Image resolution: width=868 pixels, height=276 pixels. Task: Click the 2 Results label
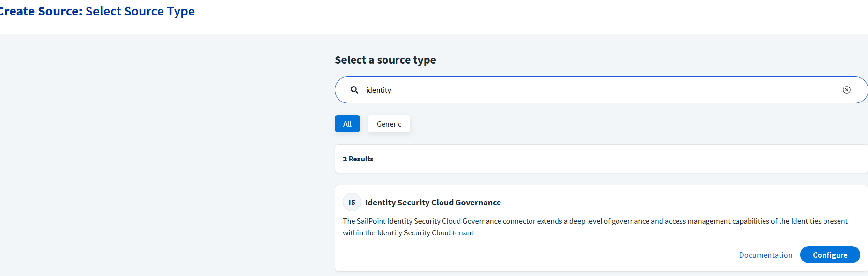[x=358, y=159]
